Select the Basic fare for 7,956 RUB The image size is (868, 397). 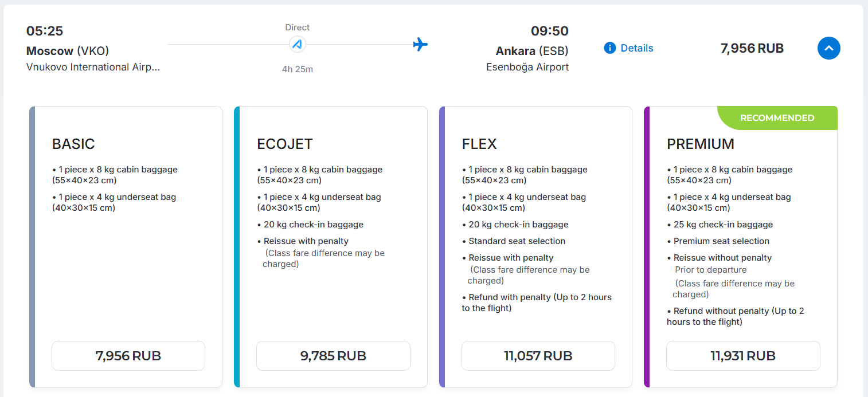tap(128, 356)
